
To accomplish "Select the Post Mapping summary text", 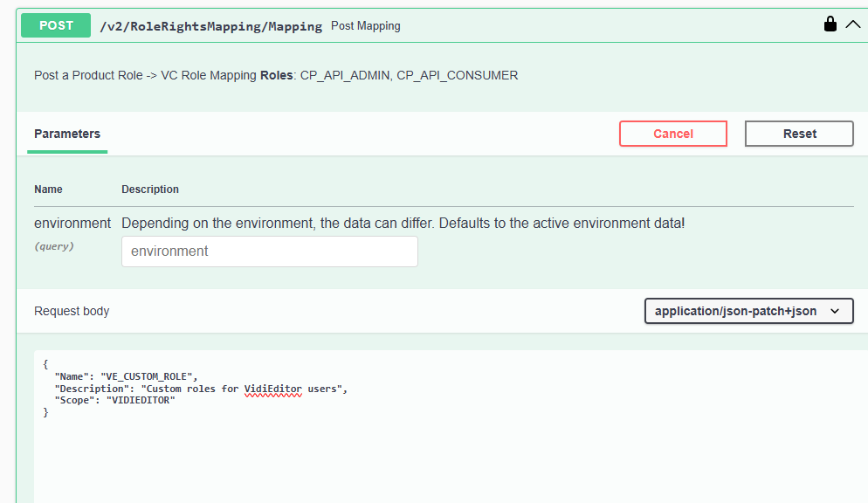I will coord(365,26).
